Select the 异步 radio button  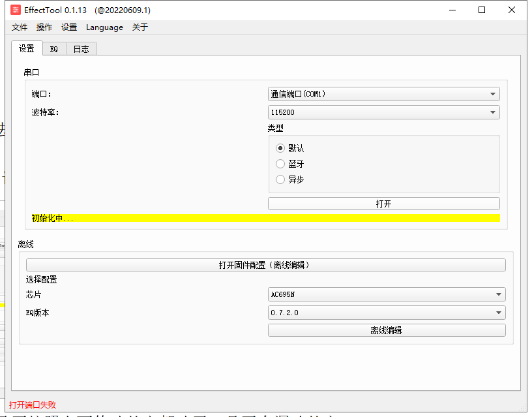point(280,179)
